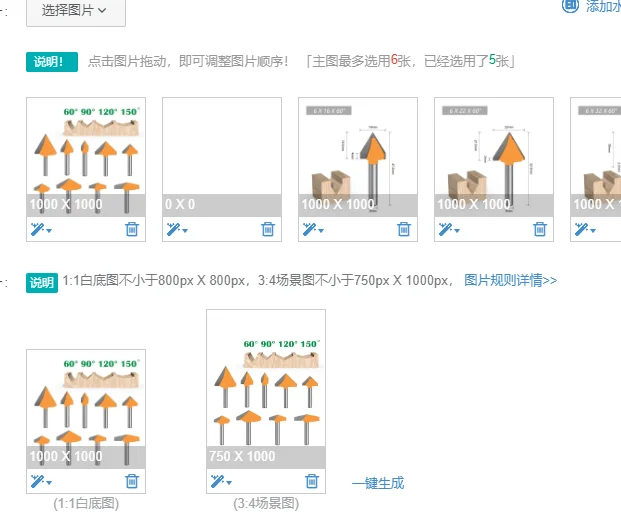This screenshot has width=621, height=521.
Task: Open magic wand edit on 6X16X60° image
Action: click(x=309, y=229)
